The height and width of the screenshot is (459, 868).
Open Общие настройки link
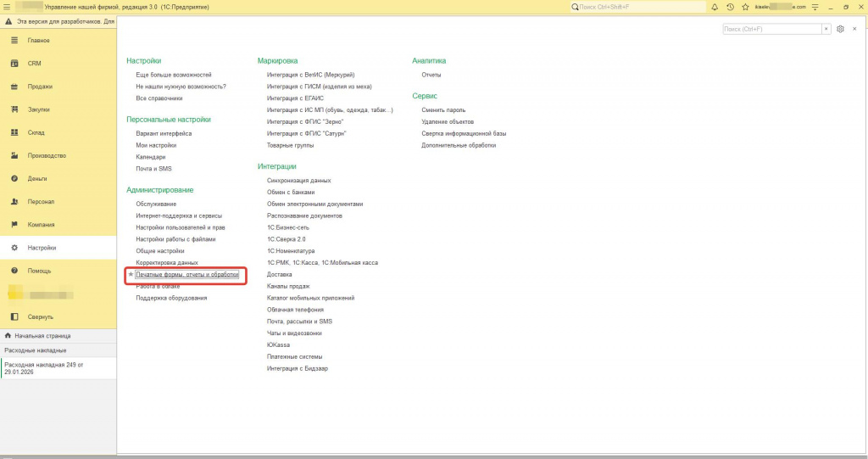coord(160,251)
